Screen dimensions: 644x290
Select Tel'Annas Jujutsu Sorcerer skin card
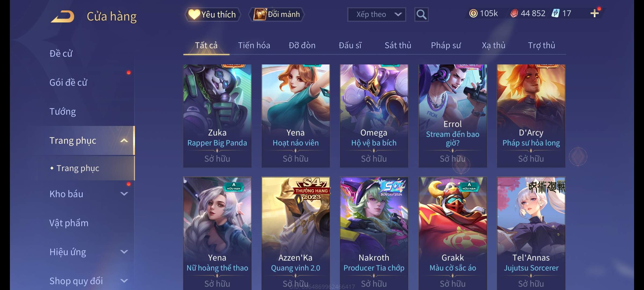531,233
